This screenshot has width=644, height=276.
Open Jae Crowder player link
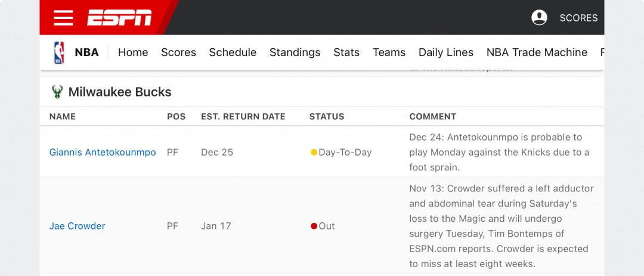click(77, 226)
